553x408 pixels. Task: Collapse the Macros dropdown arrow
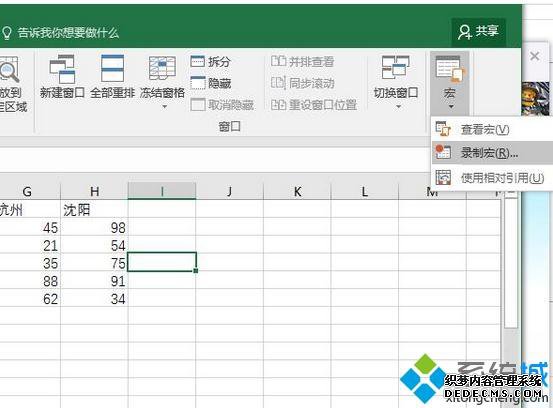click(451, 106)
